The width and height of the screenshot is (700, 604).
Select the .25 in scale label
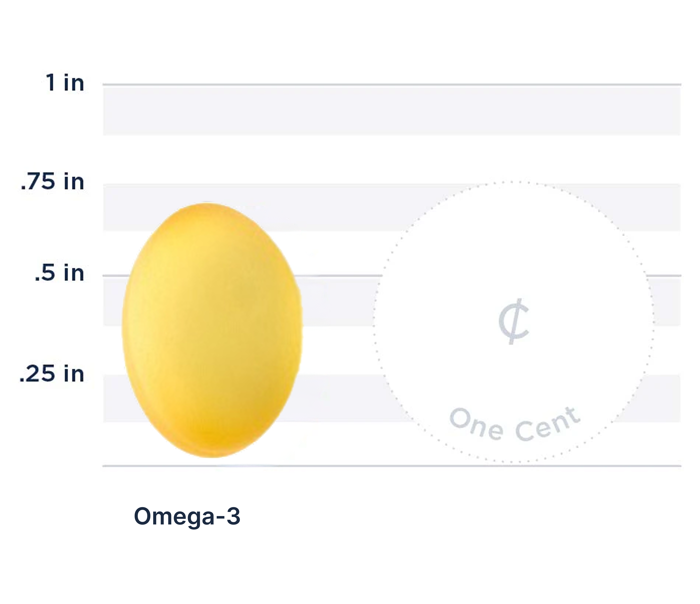(52, 374)
